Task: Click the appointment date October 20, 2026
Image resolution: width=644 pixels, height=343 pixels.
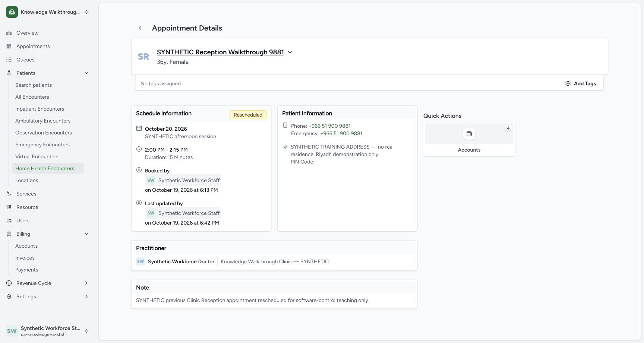Action: [x=166, y=129]
